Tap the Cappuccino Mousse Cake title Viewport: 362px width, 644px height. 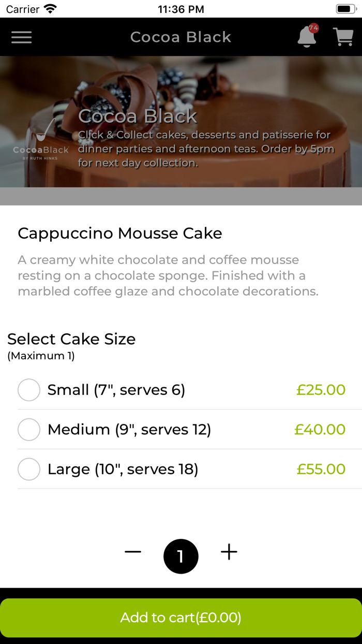coord(120,233)
